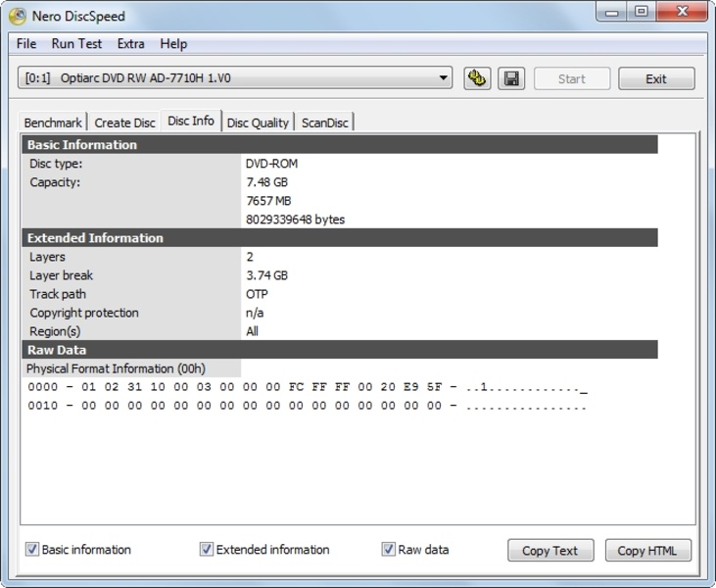Switch to the ScanDisc tab
This screenshot has height=588, width=716.
324,122
